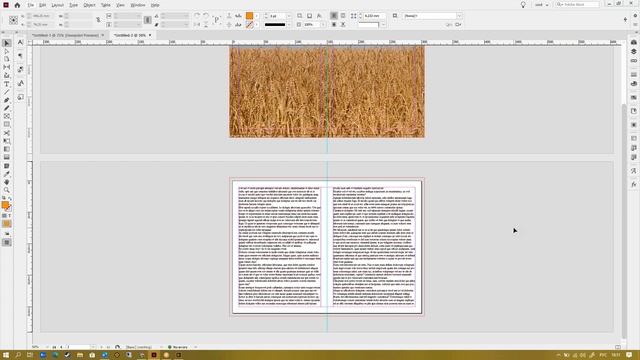Open the object style dropdown in control bar
640x360 pixels.
(459, 16)
